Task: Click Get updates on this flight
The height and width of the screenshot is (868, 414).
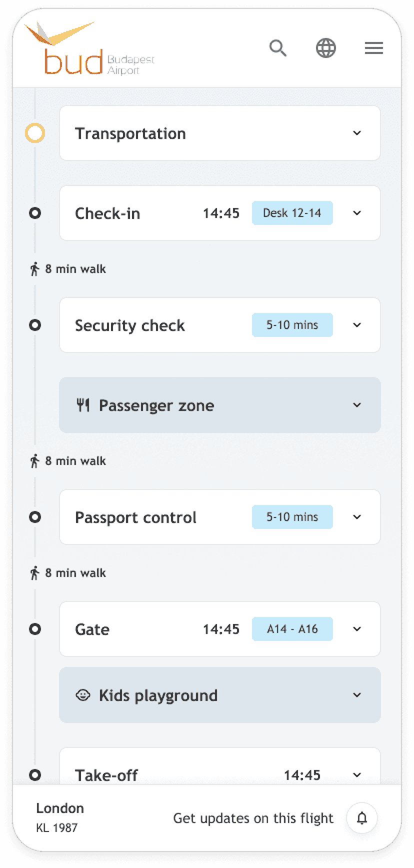Action: [253, 818]
